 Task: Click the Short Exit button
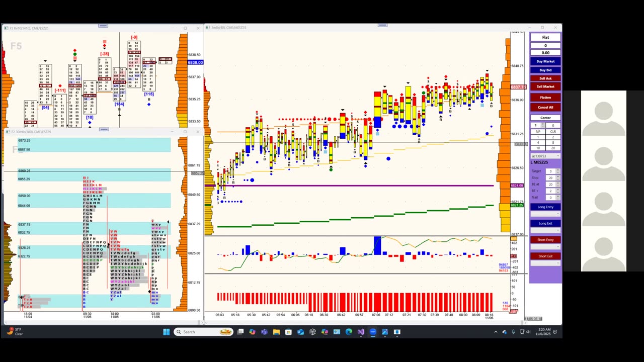(545, 256)
